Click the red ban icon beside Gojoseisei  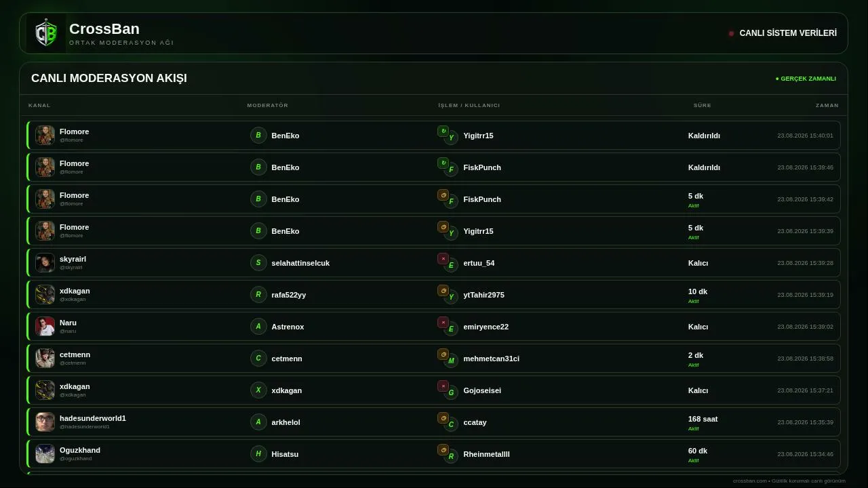pos(443,386)
